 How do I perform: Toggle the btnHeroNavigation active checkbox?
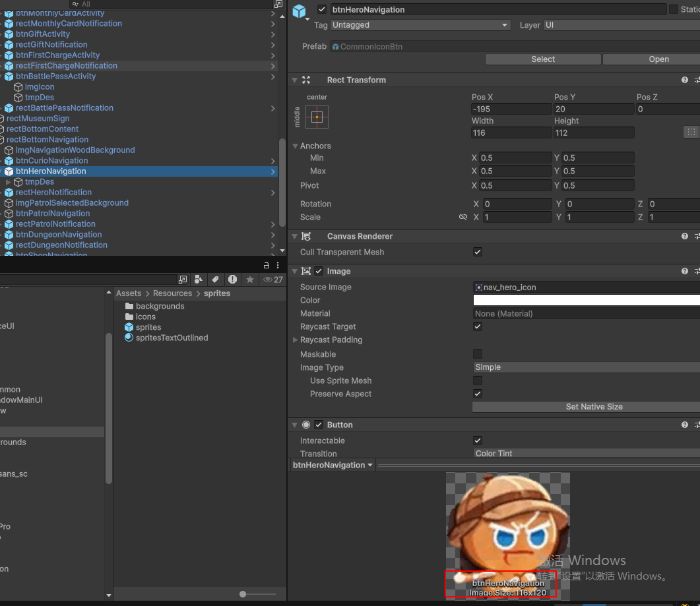[321, 9]
